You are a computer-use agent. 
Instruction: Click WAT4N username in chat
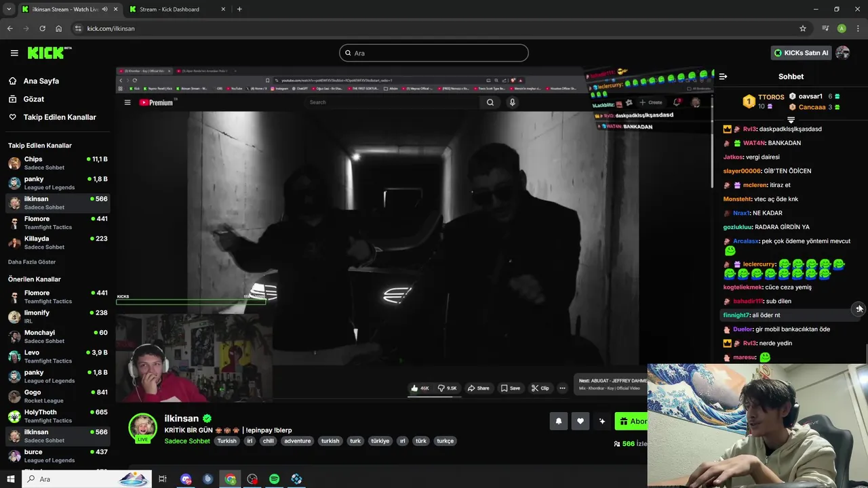click(754, 143)
